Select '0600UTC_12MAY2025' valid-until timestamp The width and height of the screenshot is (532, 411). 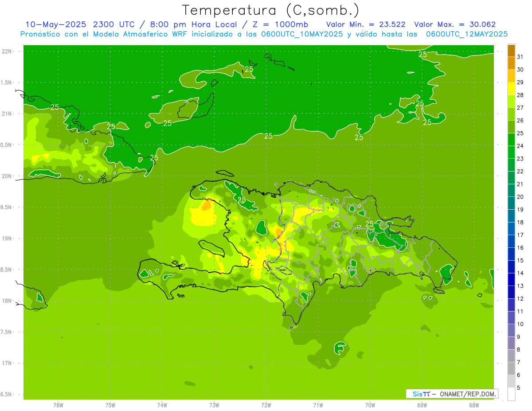click(x=467, y=34)
